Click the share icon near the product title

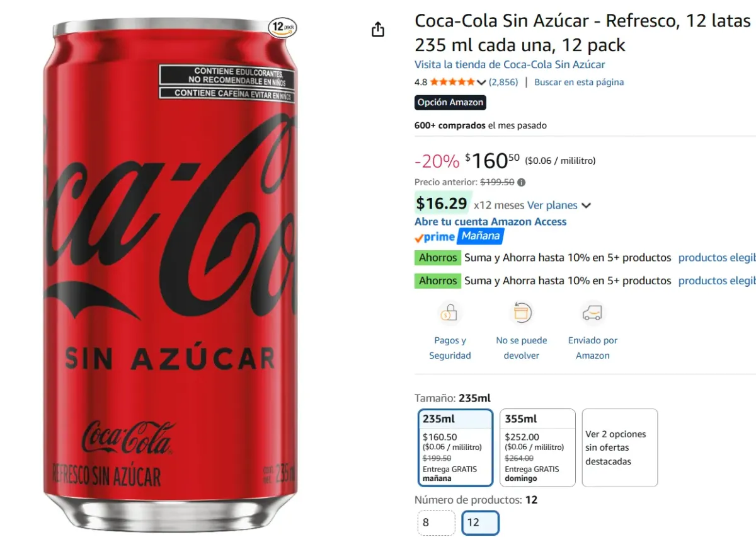click(x=377, y=29)
